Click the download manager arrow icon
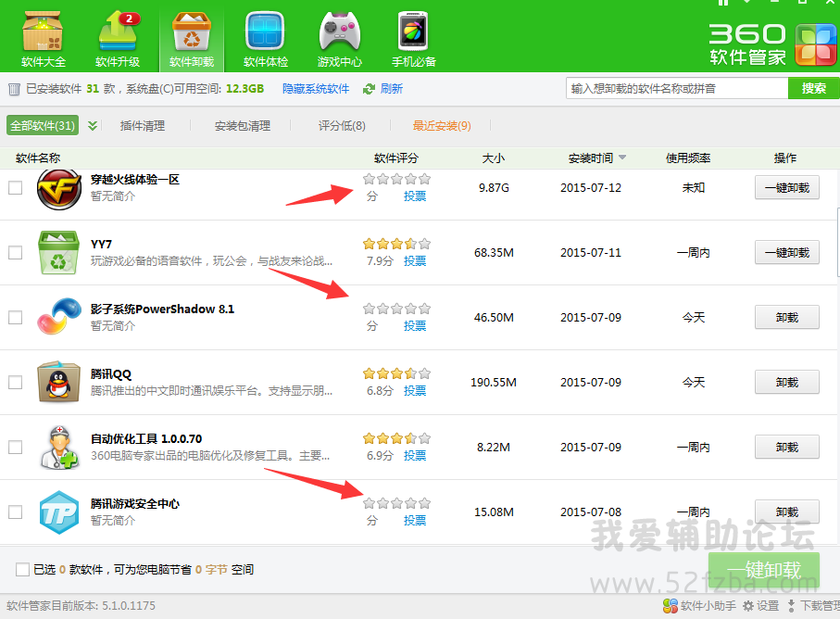 tap(791, 606)
